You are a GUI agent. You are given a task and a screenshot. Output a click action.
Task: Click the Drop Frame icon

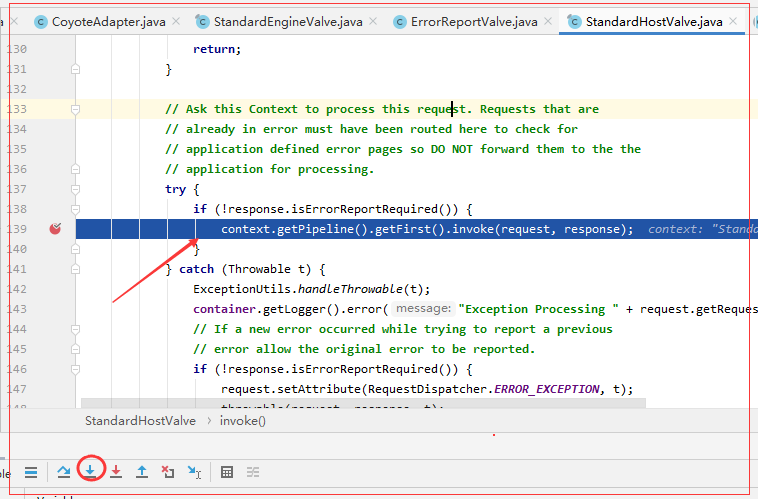click(168, 471)
